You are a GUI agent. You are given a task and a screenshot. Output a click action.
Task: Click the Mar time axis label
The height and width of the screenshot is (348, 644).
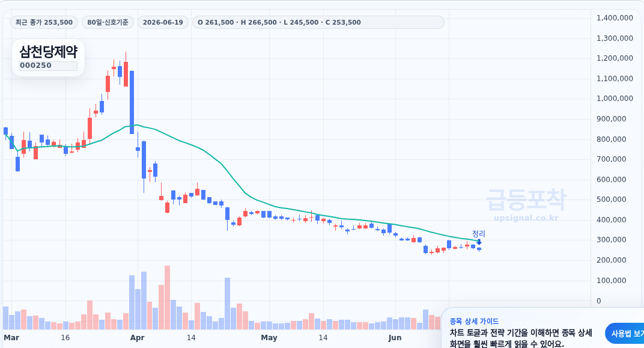tap(11, 338)
